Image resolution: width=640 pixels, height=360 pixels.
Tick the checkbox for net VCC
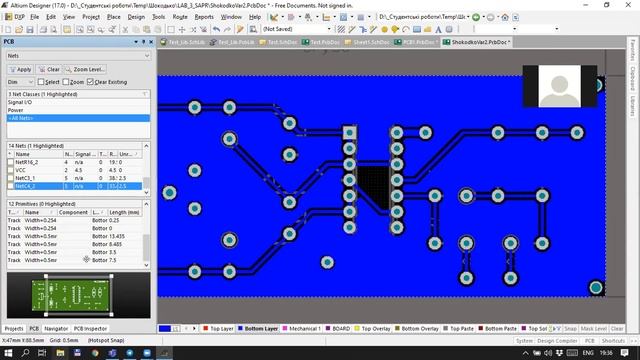11,170
